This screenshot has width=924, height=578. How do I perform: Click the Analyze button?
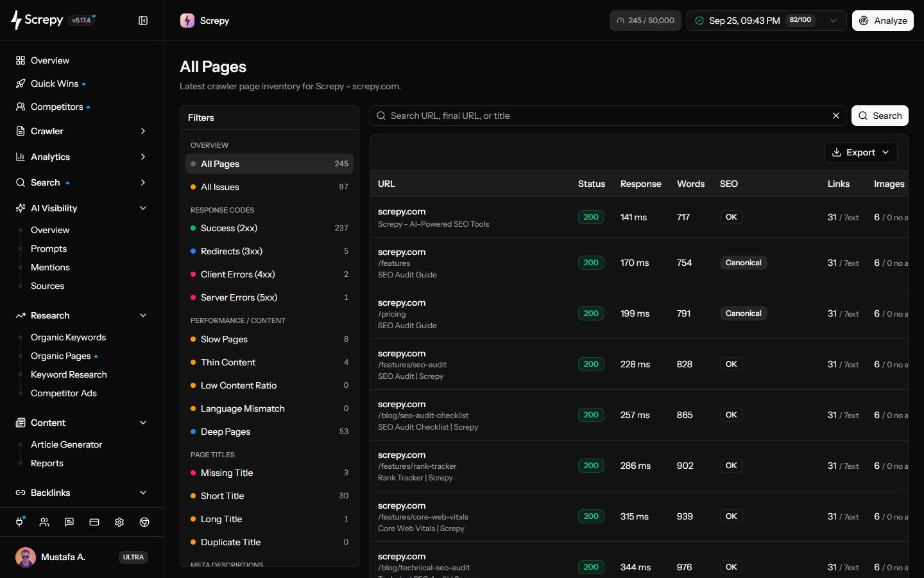tap(883, 21)
